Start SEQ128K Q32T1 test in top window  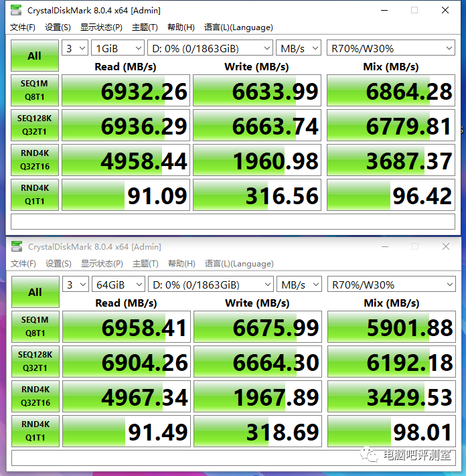click(35, 125)
